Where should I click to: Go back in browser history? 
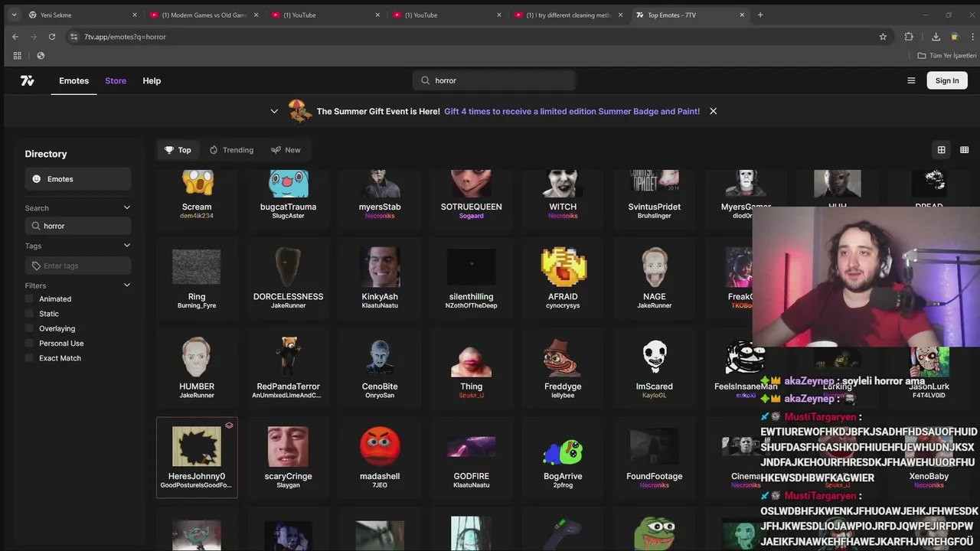coord(15,37)
